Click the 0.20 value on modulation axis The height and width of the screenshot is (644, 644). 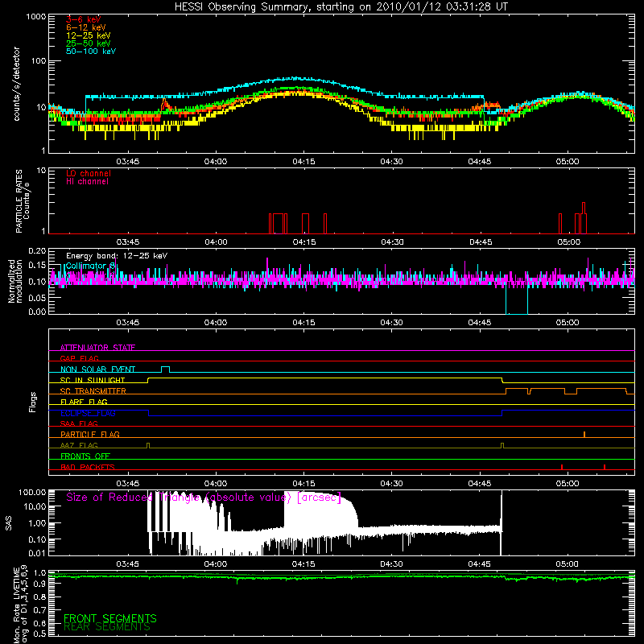[x=37, y=251]
